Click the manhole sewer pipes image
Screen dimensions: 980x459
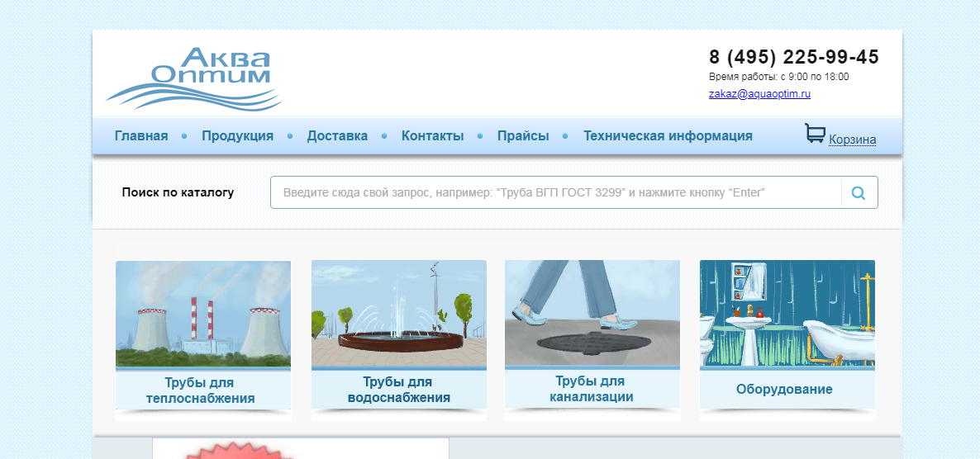tap(592, 312)
